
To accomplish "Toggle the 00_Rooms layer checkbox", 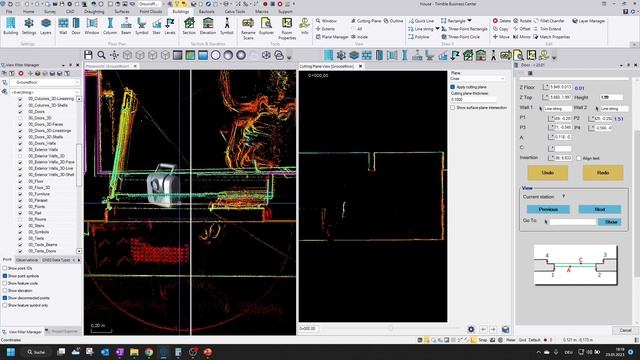I will pos(20,219).
